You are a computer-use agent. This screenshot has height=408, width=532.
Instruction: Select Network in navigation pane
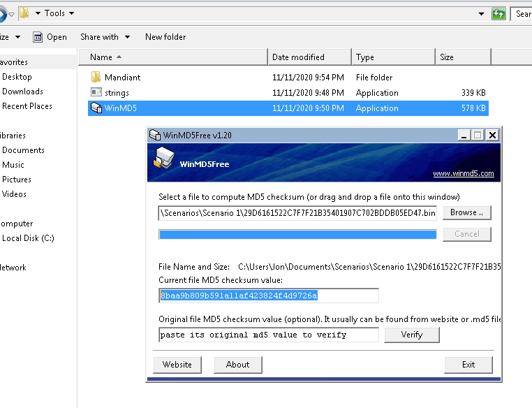(x=13, y=268)
